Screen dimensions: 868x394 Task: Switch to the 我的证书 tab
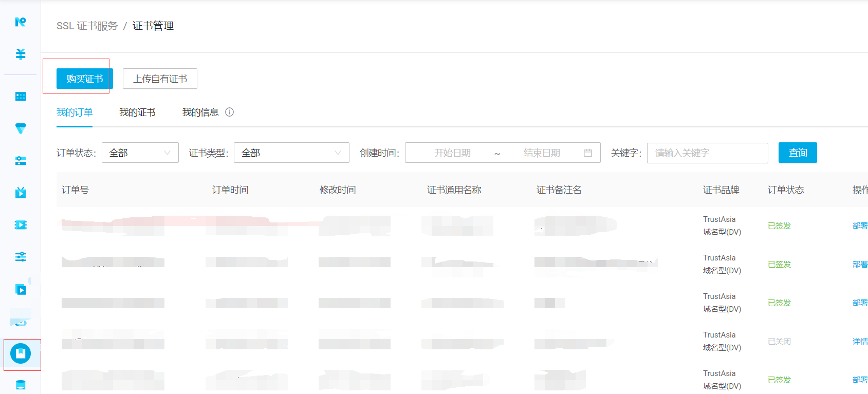click(137, 112)
